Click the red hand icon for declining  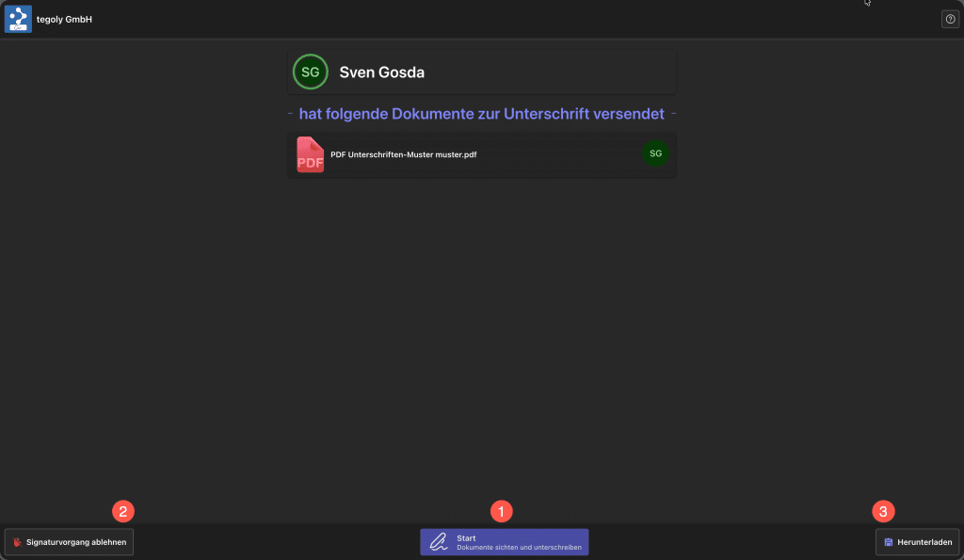[17, 542]
